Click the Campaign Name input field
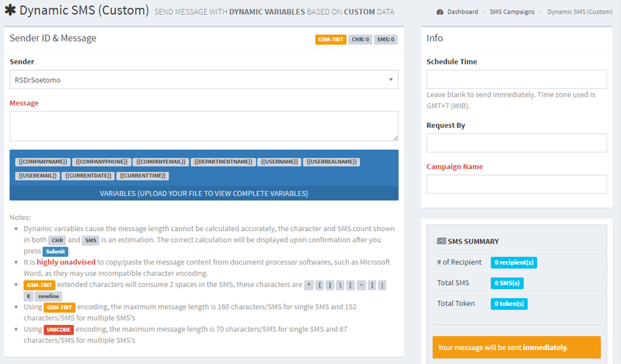The height and width of the screenshot is (364, 621). pos(516,184)
